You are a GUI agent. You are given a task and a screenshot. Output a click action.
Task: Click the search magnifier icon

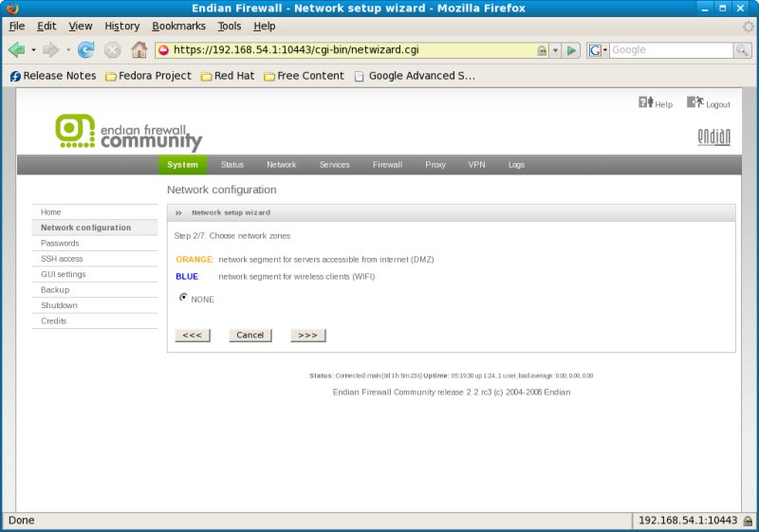point(742,50)
